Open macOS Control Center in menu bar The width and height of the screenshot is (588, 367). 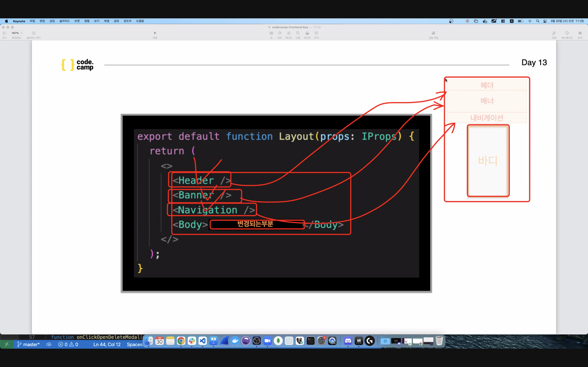pyautogui.click(x=545, y=21)
